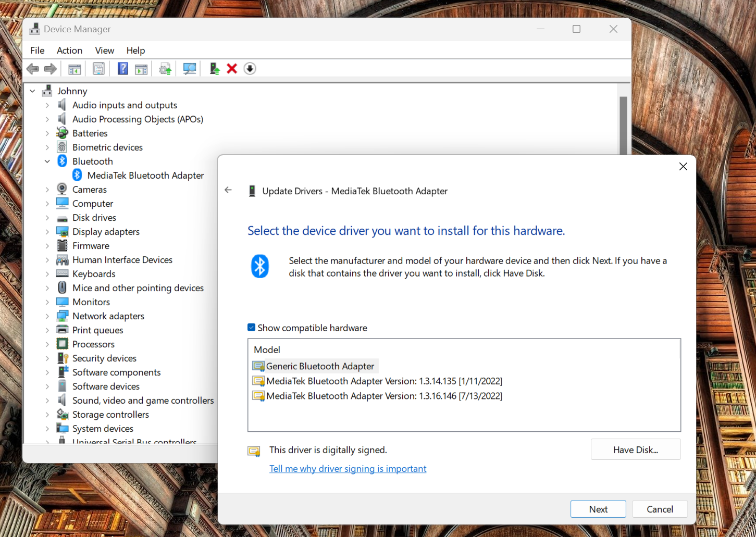Select MediaTek driver version 1.3.14.135
The width and height of the screenshot is (756, 537).
[x=378, y=381]
